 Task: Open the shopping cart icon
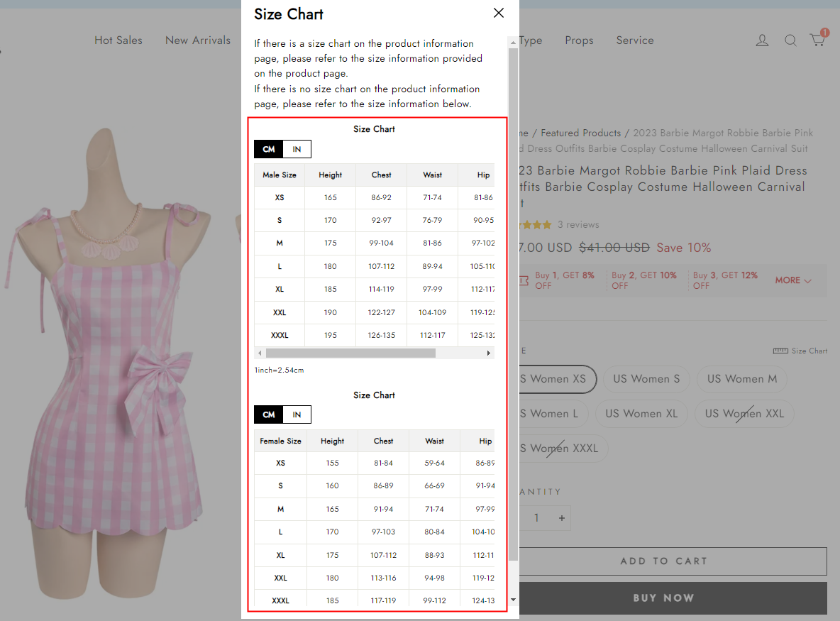pos(818,40)
